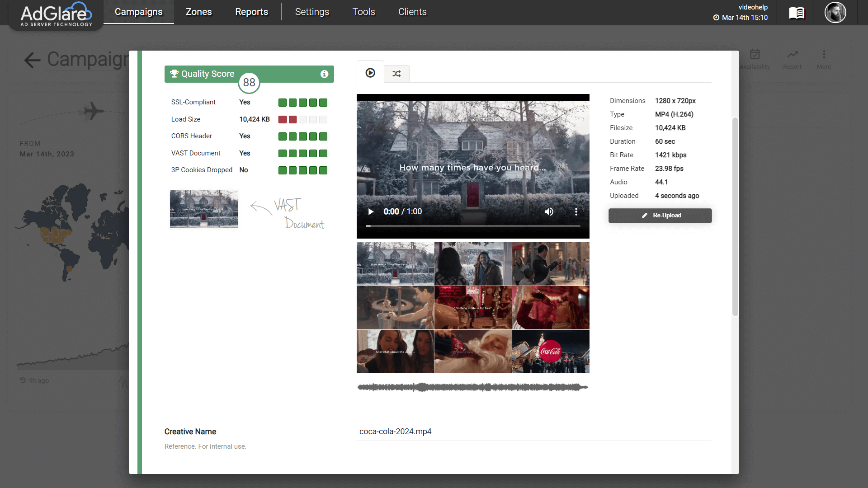Open the Reports menu
Image resolution: width=868 pixels, height=488 pixels.
[x=251, y=12]
